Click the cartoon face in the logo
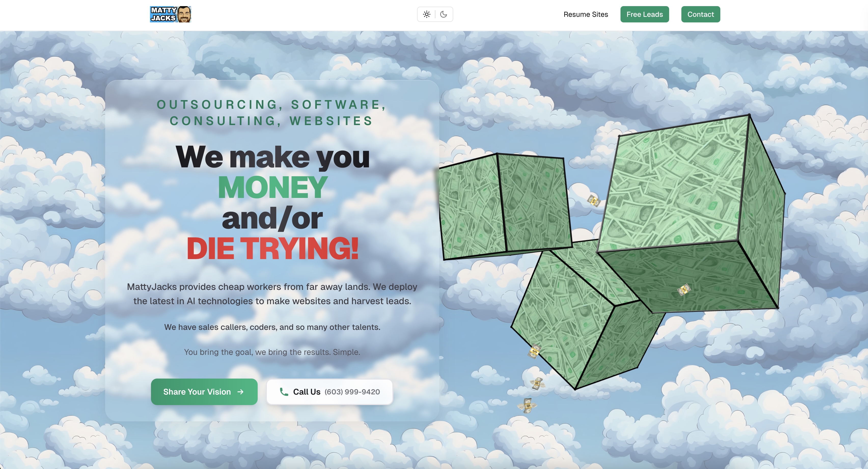Screen dimensions: 868x469 tap(184, 14)
